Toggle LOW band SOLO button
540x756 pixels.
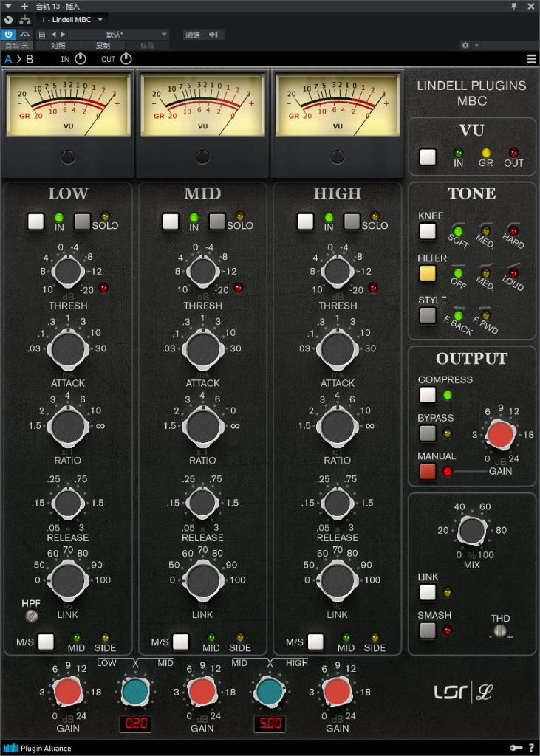[x=83, y=221]
